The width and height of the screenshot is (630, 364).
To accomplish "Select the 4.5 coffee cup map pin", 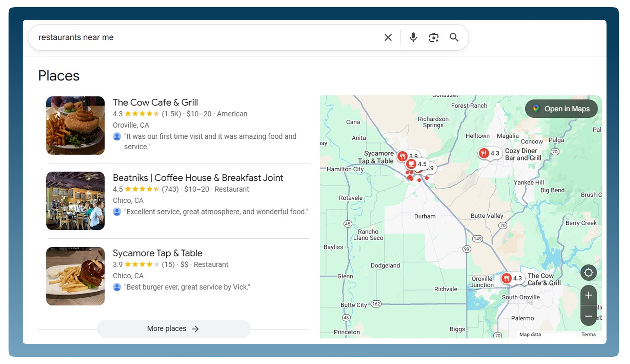I will 417,164.
